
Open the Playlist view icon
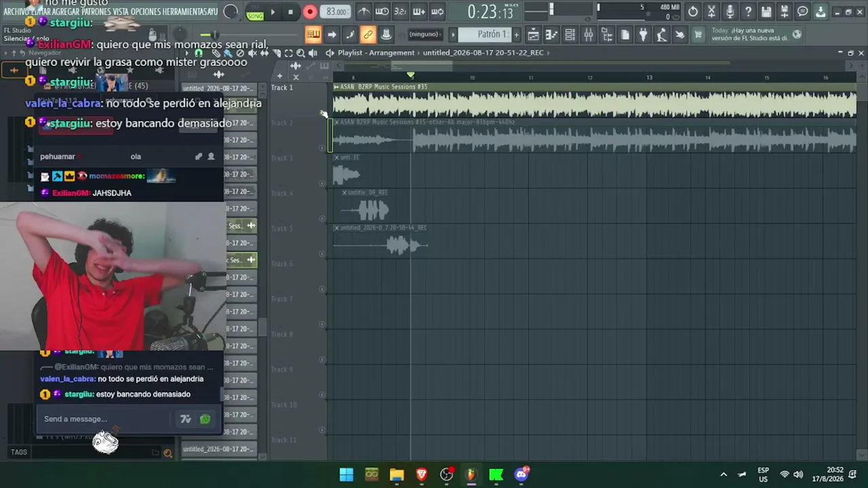534,35
